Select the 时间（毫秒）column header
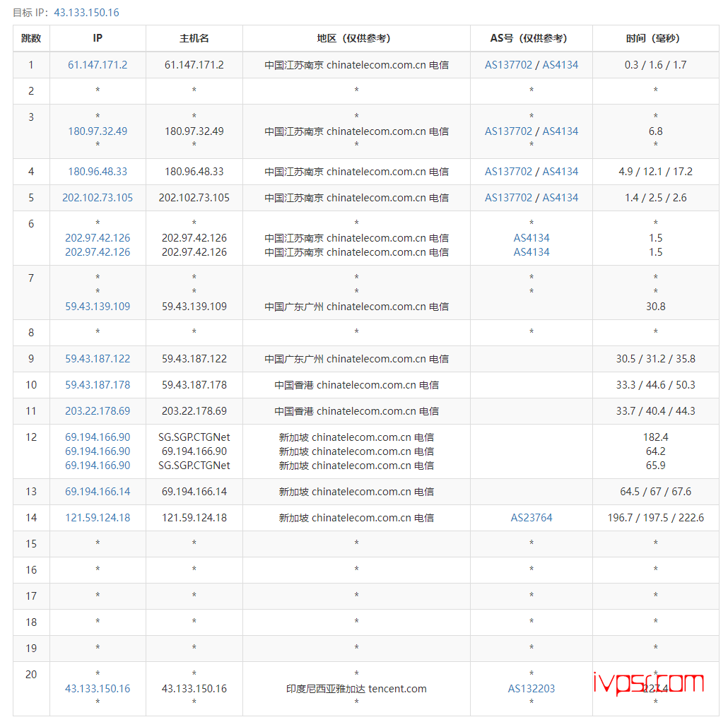The width and height of the screenshot is (728, 722). point(656,39)
